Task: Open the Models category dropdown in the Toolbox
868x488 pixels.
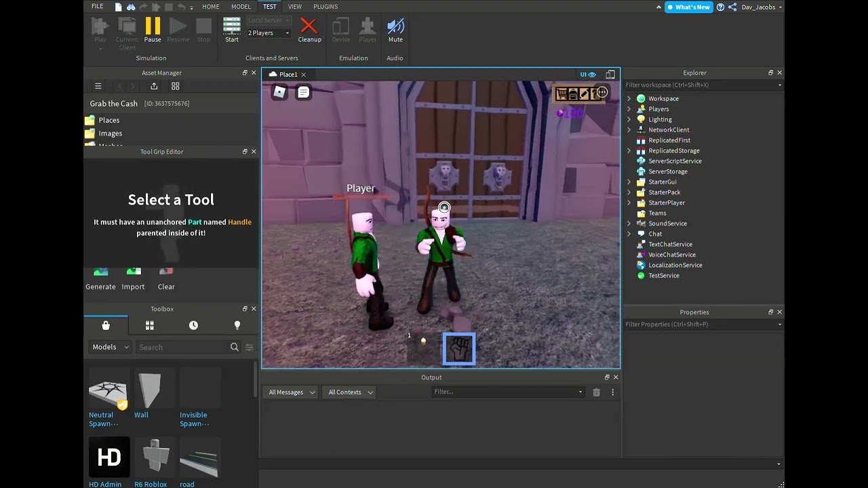Action: tap(110, 347)
